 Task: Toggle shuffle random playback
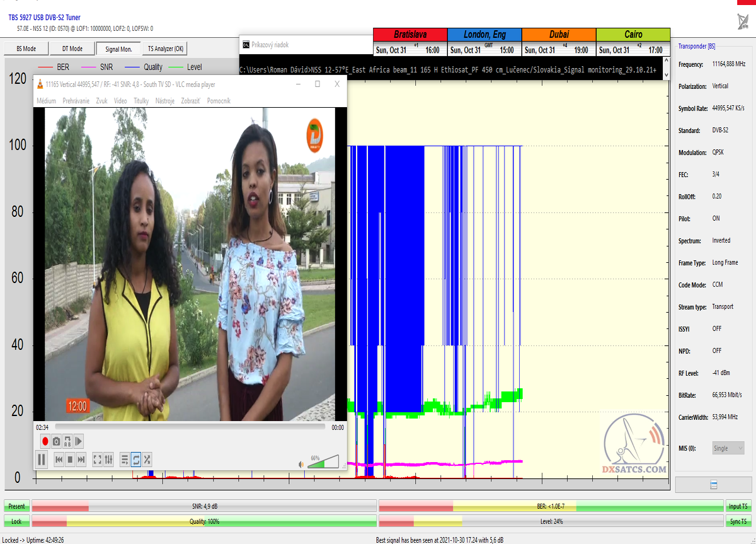click(x=147, y=460)
